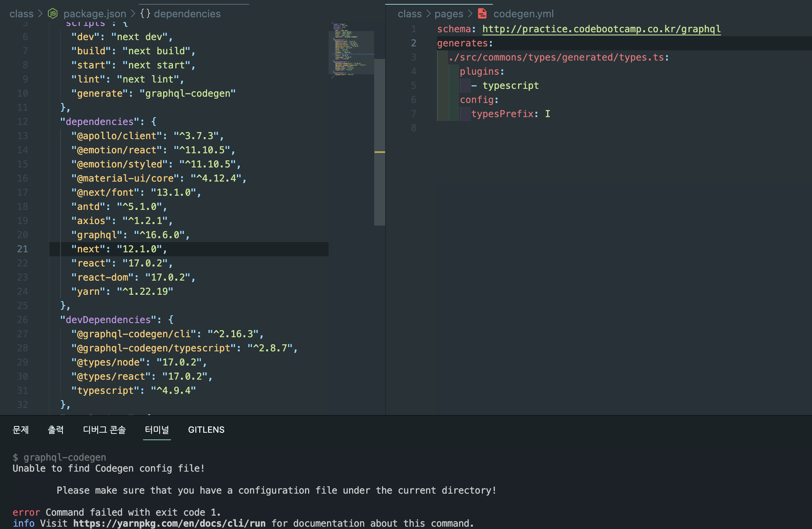
Task: Click the types.ts output path line
Action: pos(558,57)
